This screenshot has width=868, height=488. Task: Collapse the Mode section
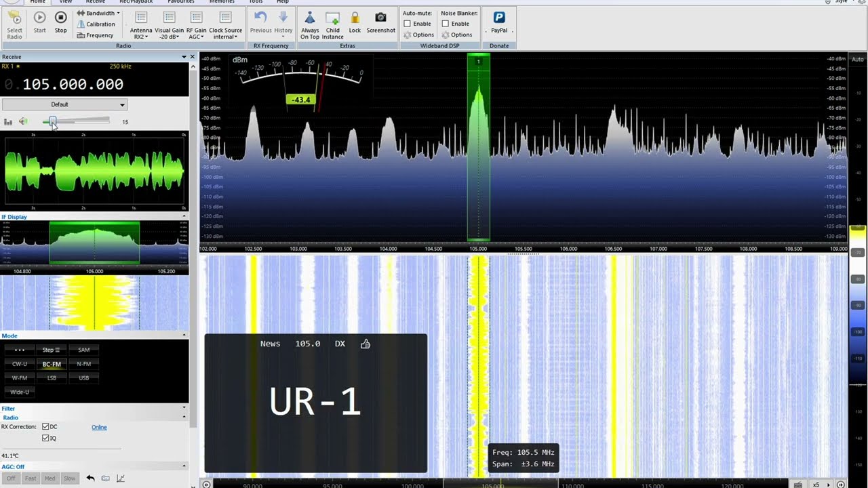click(x=184, y=335)
